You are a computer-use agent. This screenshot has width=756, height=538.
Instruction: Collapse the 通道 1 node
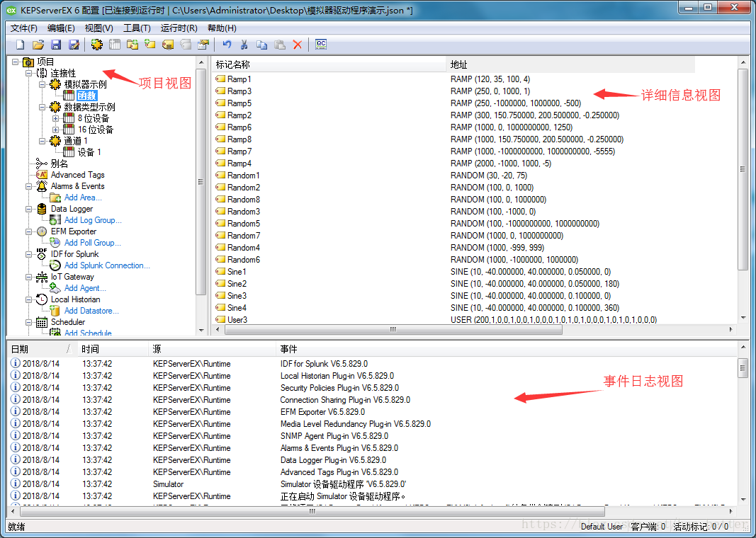(x=43, y=141)
